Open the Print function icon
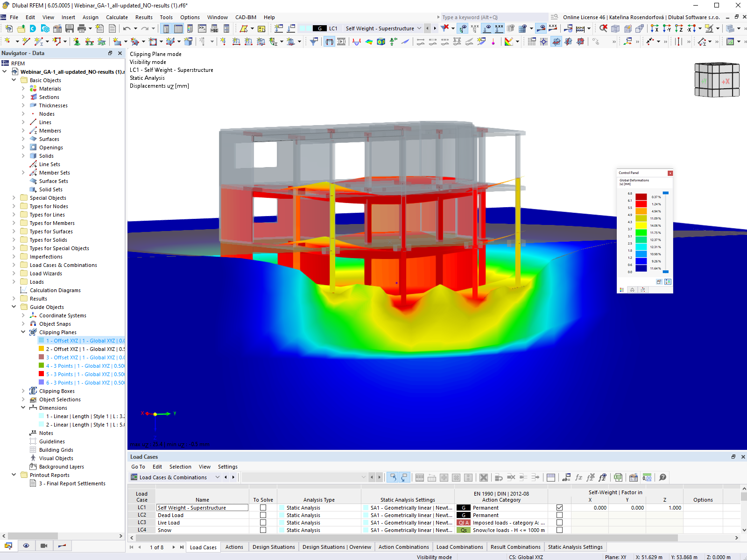The width and height of the screenshot is (747, 560). [x=82, y=29]
